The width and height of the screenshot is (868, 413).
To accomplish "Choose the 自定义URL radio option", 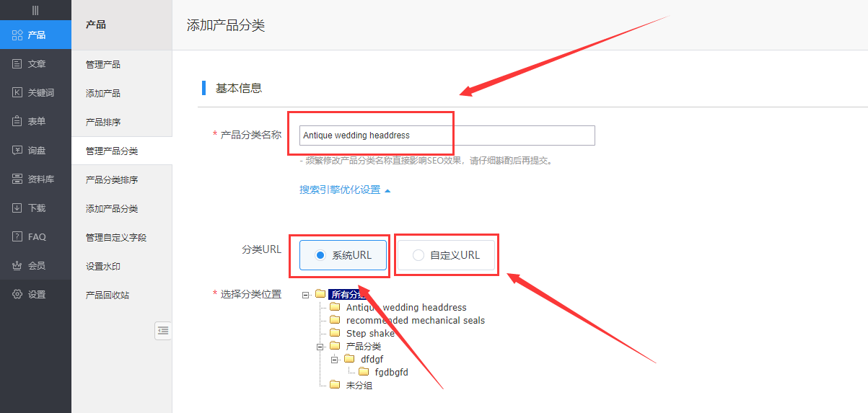I will (418, 255).
